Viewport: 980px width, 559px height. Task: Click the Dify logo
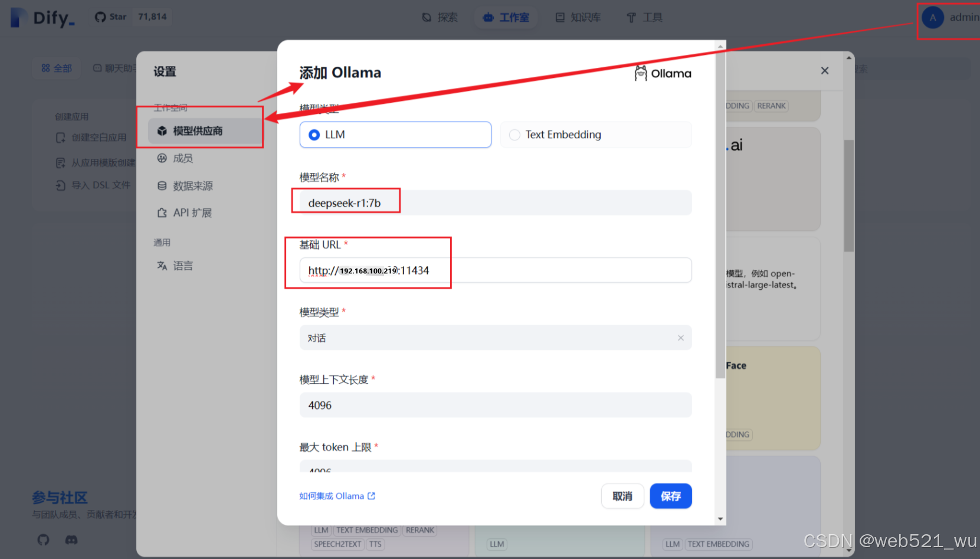(43, 18)
